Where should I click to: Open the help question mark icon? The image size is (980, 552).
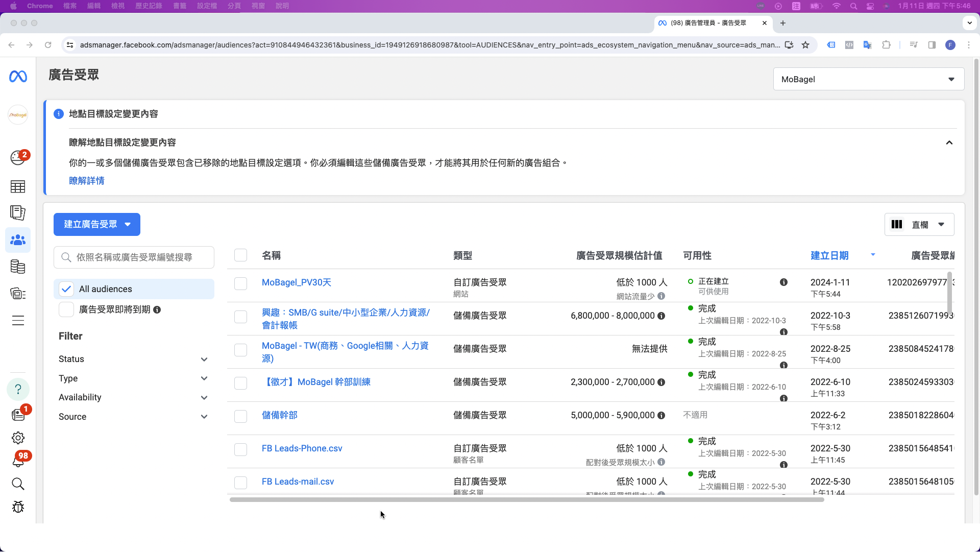[x=18, y=390]
